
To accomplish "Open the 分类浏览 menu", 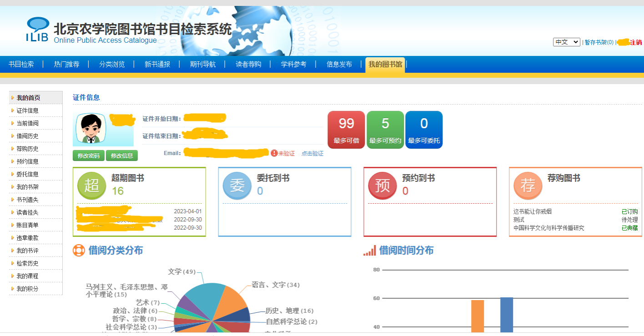I will 112,64.
